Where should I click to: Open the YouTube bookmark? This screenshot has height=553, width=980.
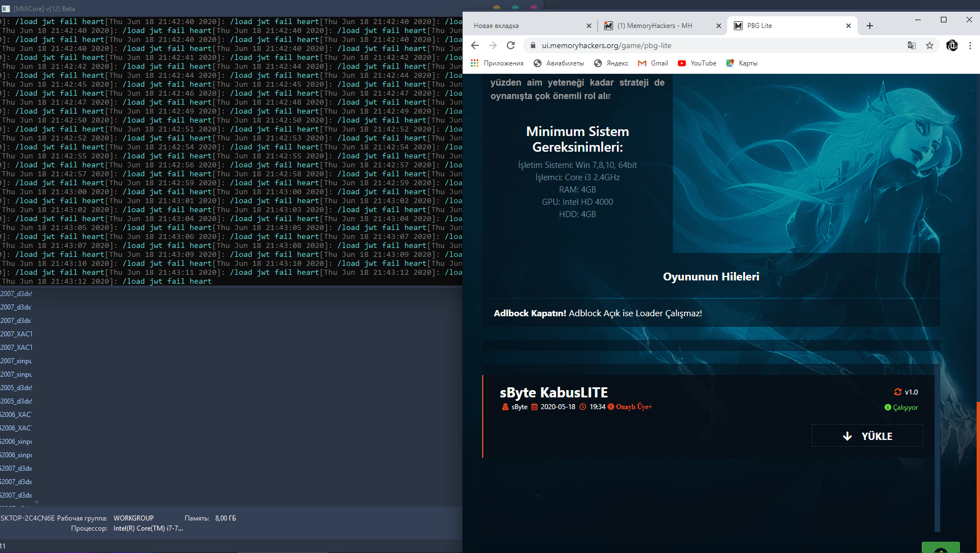click(x=697, y=63)
